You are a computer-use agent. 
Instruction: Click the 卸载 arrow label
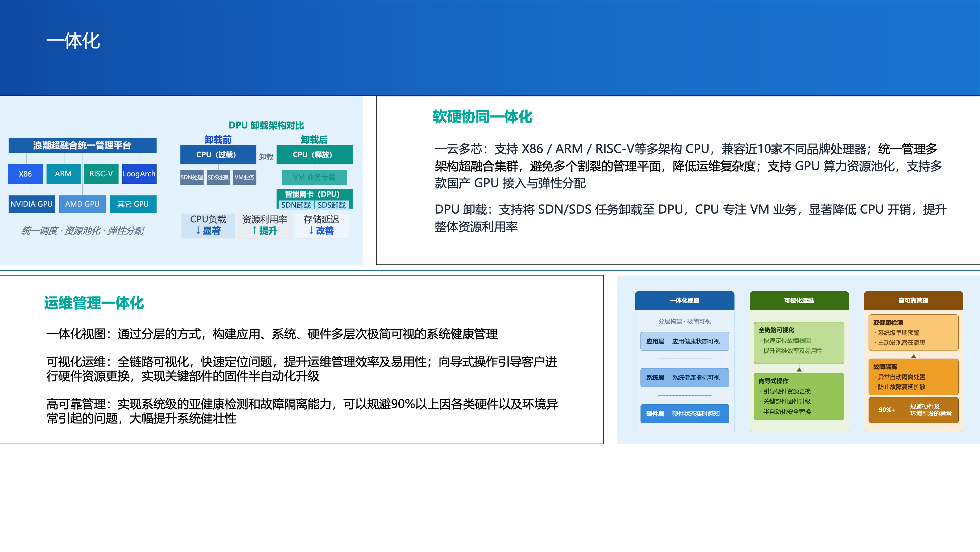(x=266, y=157)
